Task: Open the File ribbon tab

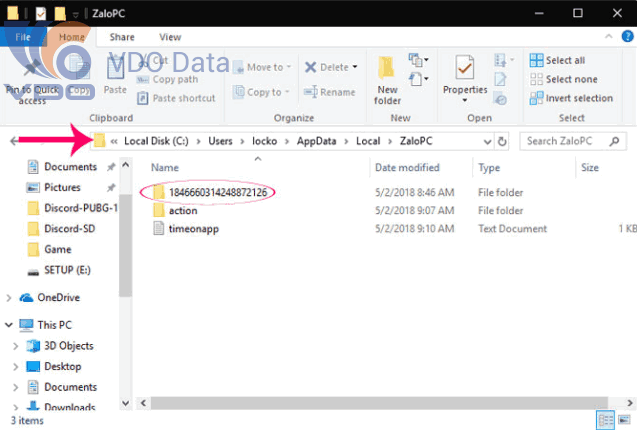Action: tap(23, 37)
